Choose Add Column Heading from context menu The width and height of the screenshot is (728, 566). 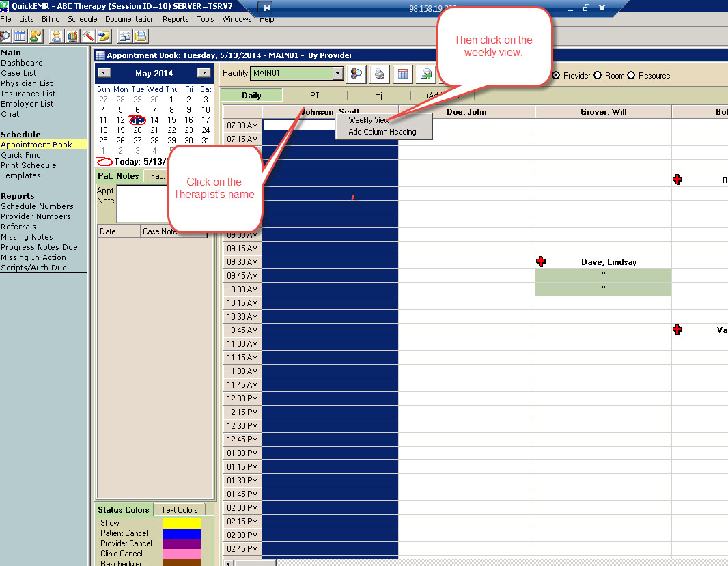pyautogui.click(x=384, y=132)
